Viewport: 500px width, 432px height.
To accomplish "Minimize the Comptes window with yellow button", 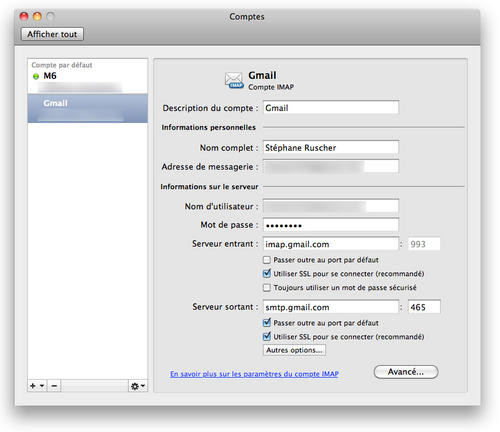I will 37,16.
